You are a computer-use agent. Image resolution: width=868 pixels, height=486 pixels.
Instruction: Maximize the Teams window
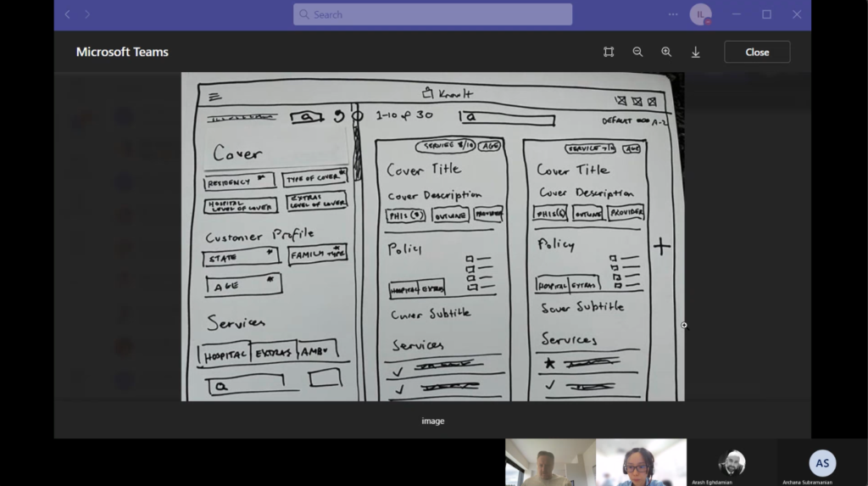[766, 14]
